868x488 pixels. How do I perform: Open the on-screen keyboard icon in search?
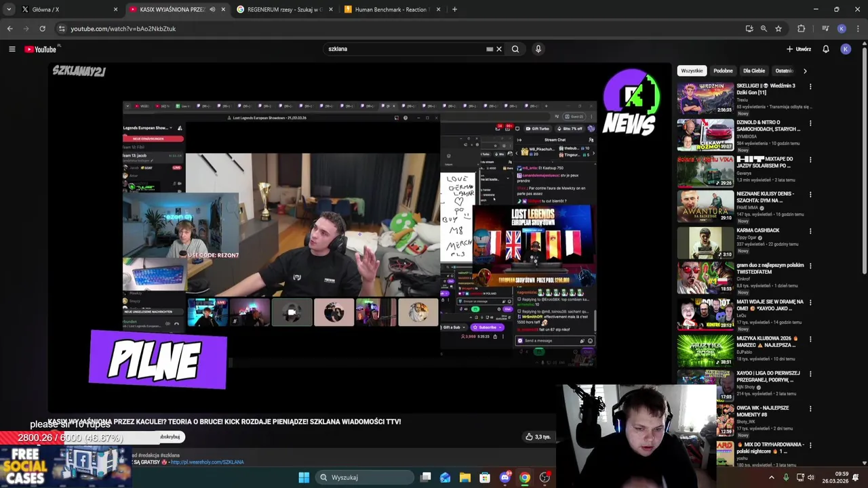490,49
